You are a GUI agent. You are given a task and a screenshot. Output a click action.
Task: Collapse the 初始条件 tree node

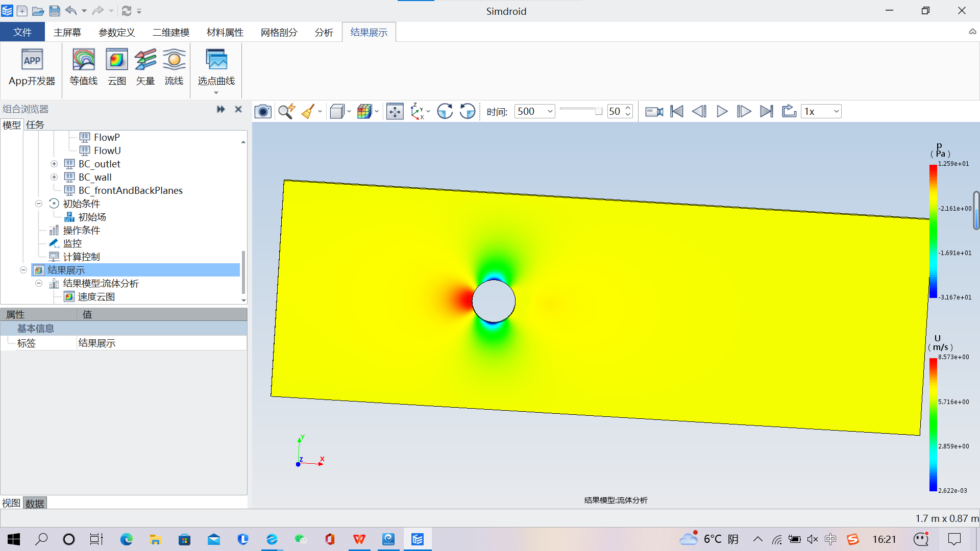point(39,204)
